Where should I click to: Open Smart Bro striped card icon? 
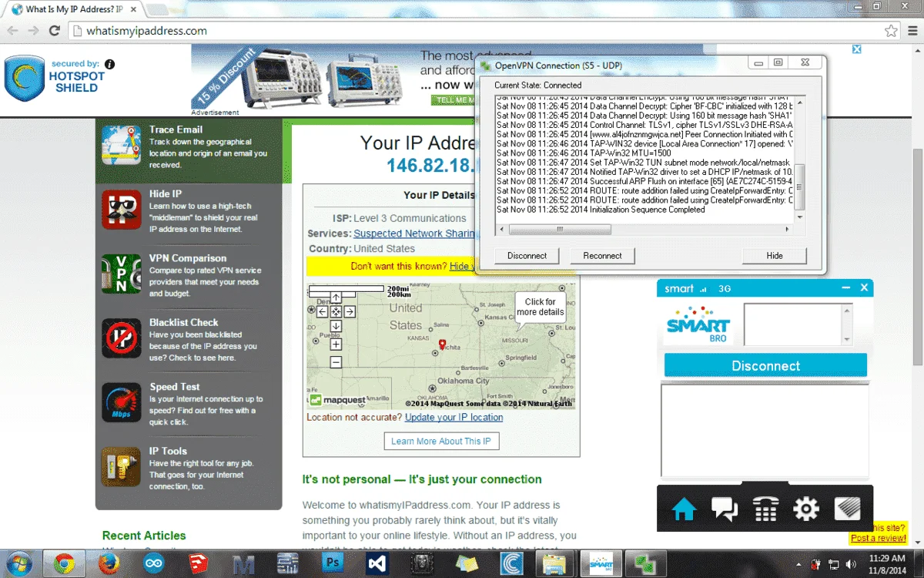pos(847,509)
